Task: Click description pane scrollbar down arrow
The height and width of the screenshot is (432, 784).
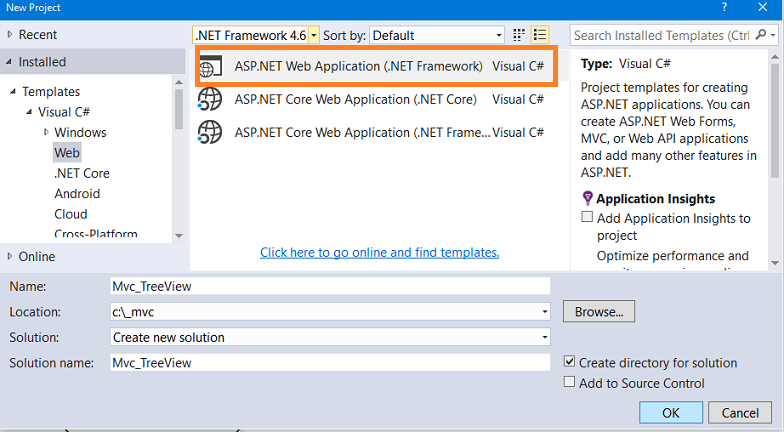Action: tap(774, 263)
